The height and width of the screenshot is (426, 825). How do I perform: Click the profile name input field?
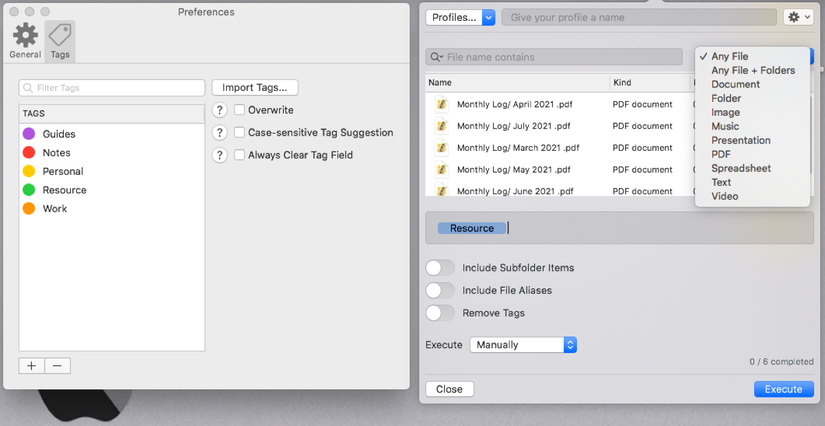[x=639, y=17]
